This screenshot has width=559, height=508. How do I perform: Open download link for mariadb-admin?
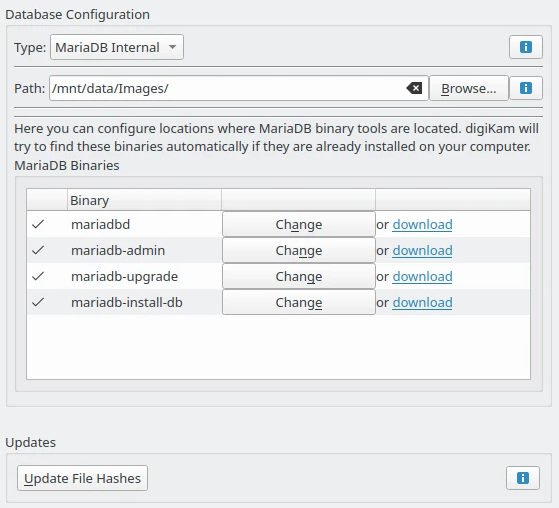click(422, 251)
